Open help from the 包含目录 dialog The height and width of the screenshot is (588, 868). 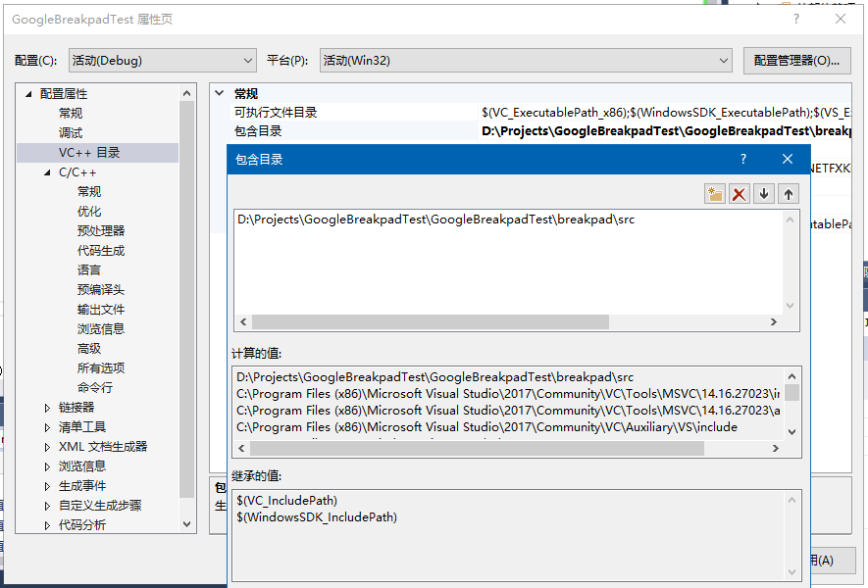click(742, 158)
